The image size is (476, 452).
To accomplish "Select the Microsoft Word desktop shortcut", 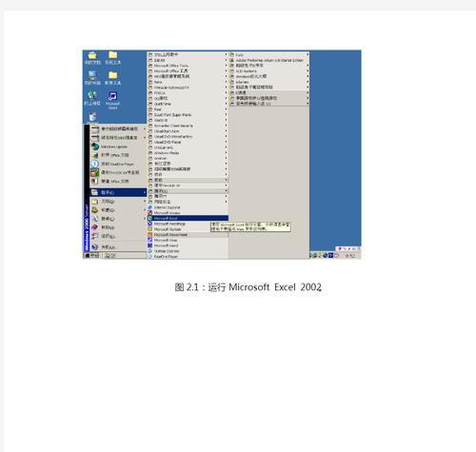I will 112,100.
